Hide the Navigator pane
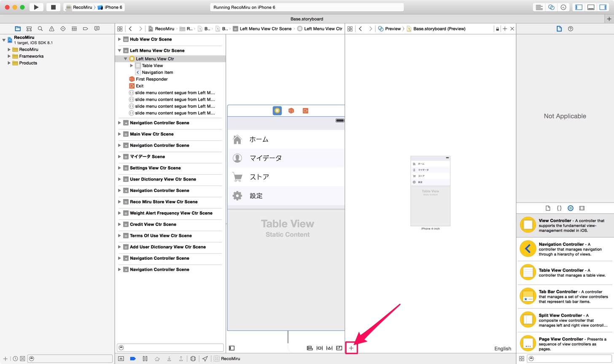The image size is (614, 364). tap(579, 7)
